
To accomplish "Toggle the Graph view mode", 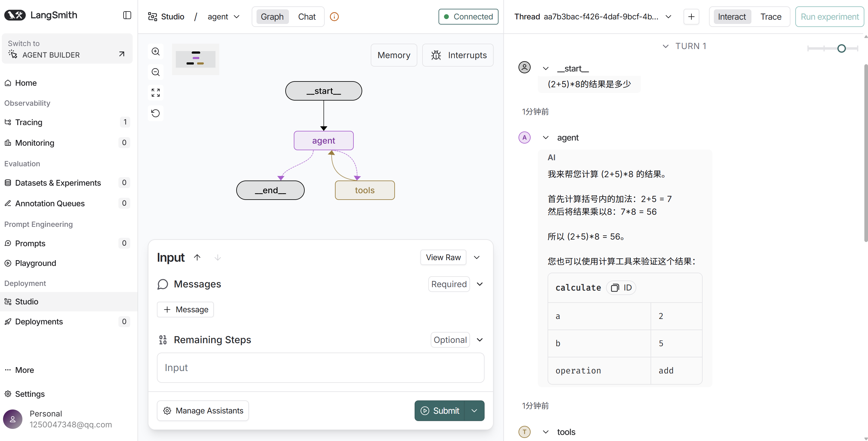I will [x=272, y=17].
